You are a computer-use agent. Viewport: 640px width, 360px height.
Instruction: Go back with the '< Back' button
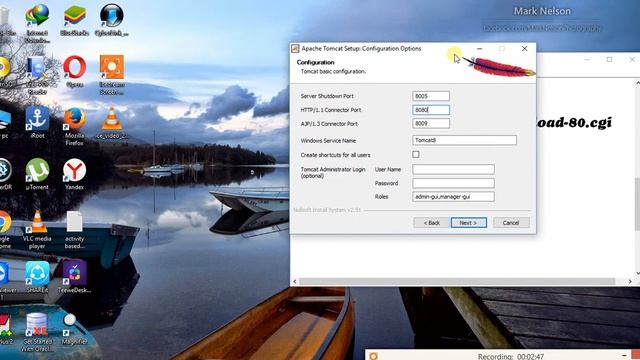431,223
